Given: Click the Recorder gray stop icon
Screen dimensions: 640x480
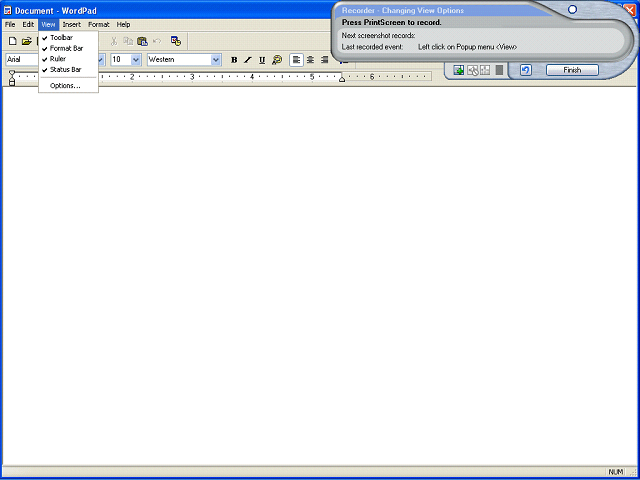Looking at the screenshot, I should click(499, 70).
